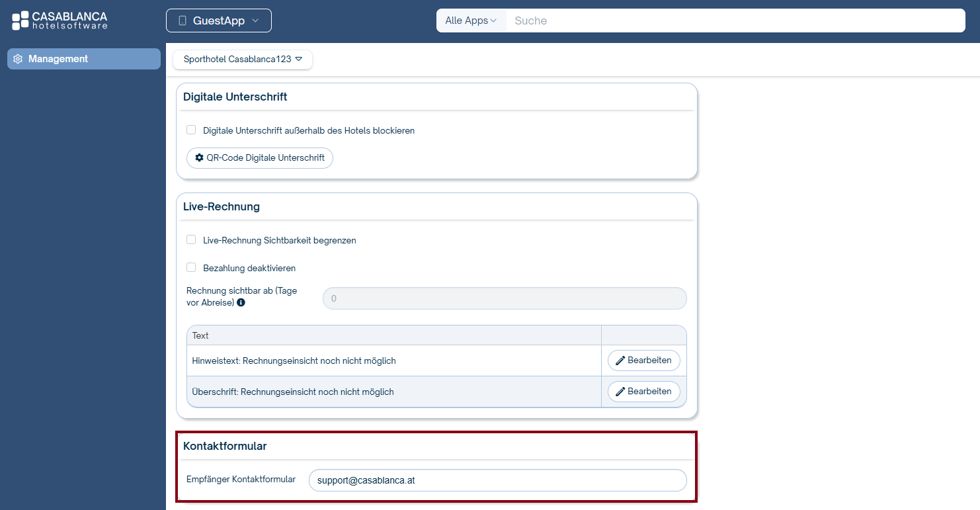Click the 'Kontaktformular' section heading
The image size is (980, 510).
point(225,446)
